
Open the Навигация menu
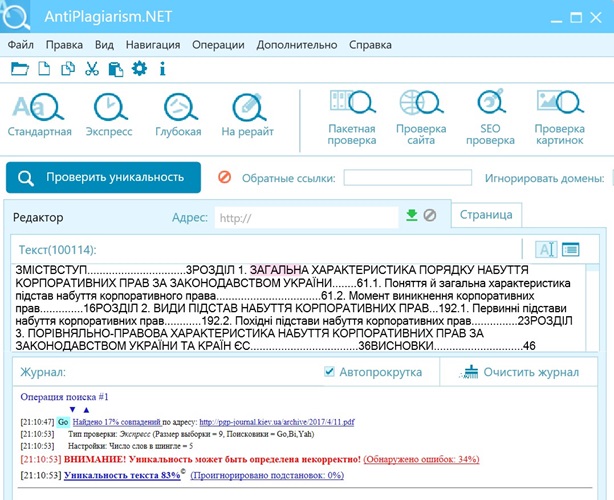coord(153,45)
